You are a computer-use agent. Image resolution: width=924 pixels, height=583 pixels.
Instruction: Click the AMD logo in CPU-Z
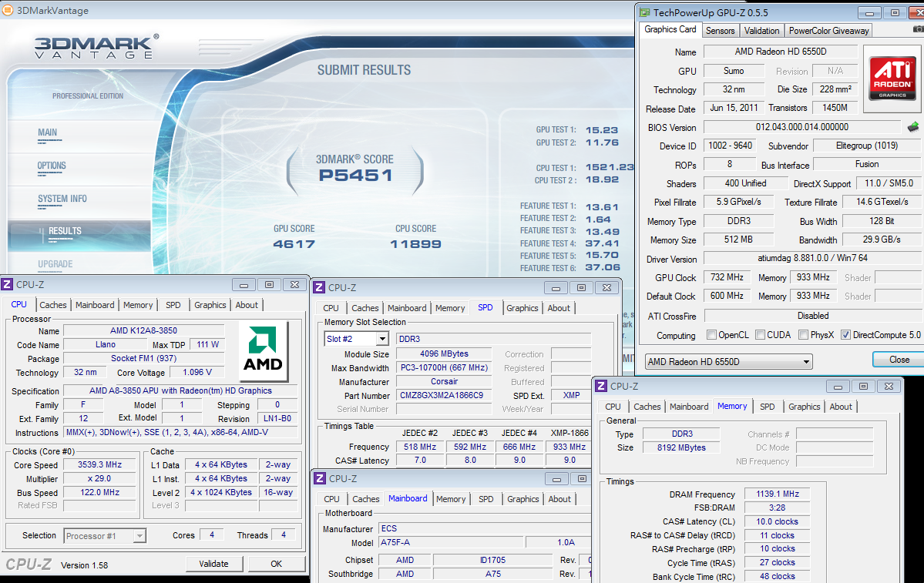(263, 352)
